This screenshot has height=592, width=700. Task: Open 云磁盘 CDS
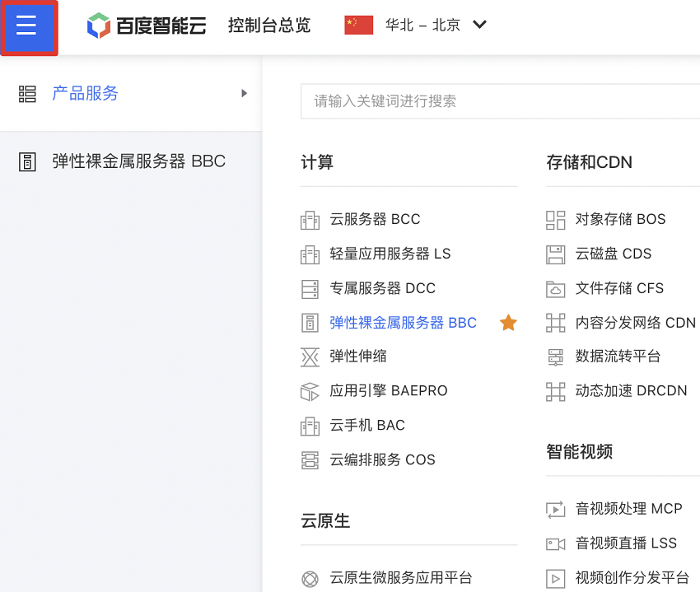point(613,254)
